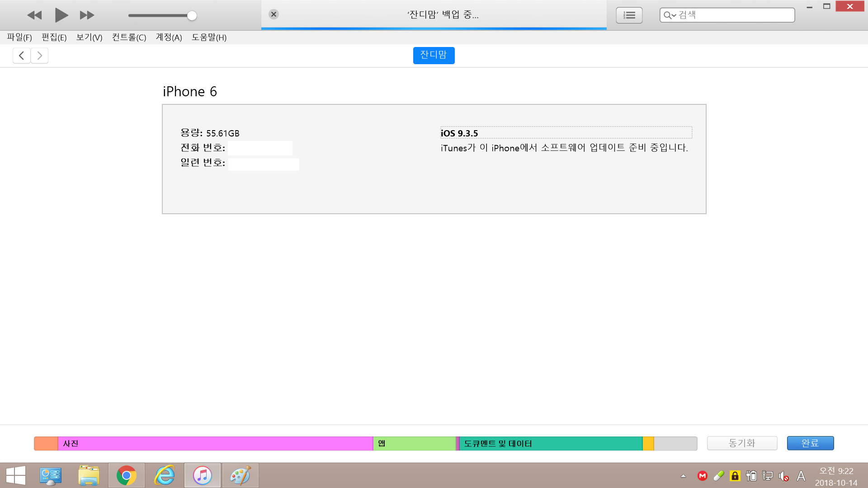
Task: Cancel the backup with the X icon
Action: tap(274, 14)
